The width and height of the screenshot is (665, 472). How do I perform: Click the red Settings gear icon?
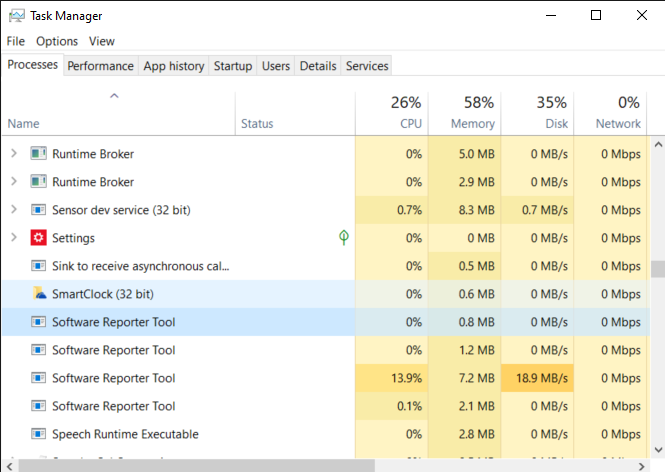point(38,237)
